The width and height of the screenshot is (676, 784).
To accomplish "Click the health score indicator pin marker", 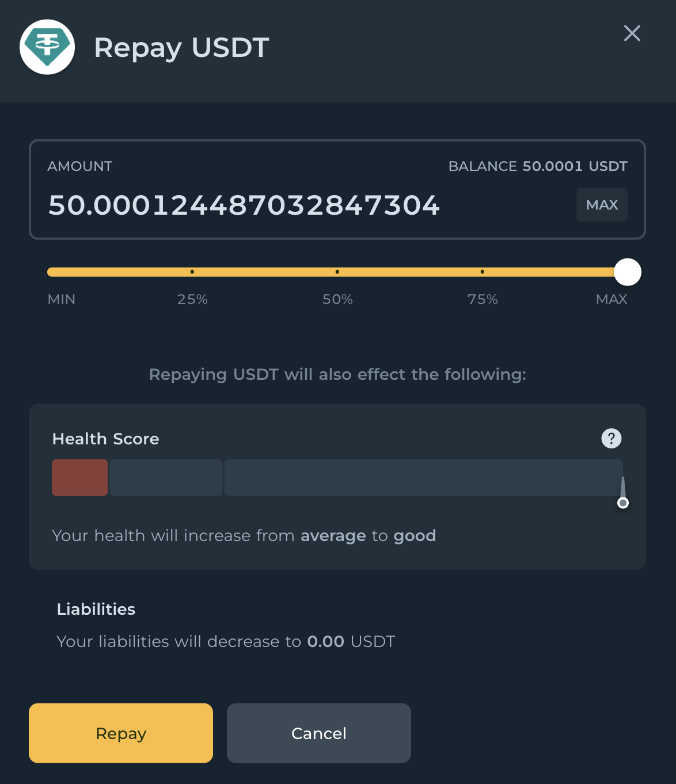I will 622,503.
